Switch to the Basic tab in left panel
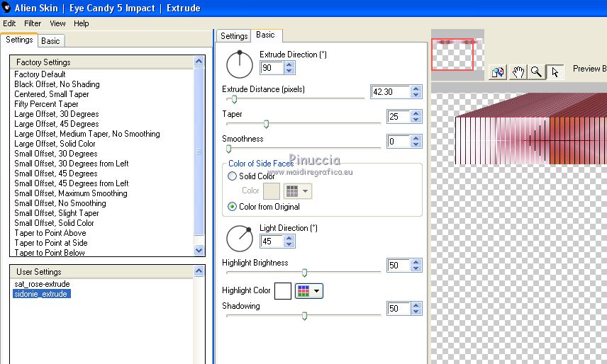This screenshot has height=364, width=607. (x=51, y=41)
